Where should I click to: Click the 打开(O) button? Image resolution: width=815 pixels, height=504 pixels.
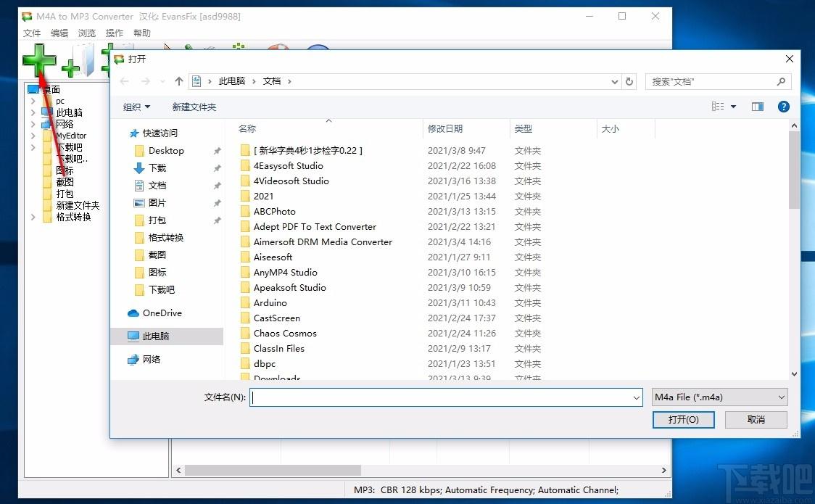pyautogui.click(x=684, y=420)
